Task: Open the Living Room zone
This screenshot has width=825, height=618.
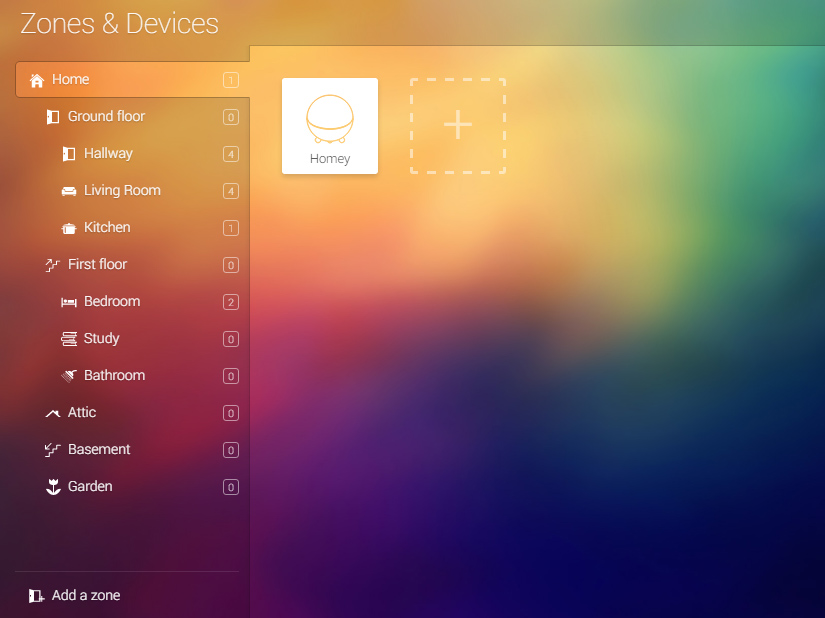Action: coord(133,190)
